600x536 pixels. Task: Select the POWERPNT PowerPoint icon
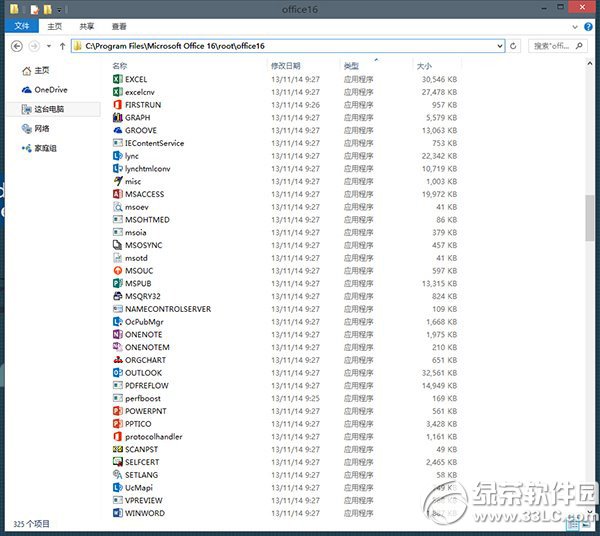pos(117,411)
